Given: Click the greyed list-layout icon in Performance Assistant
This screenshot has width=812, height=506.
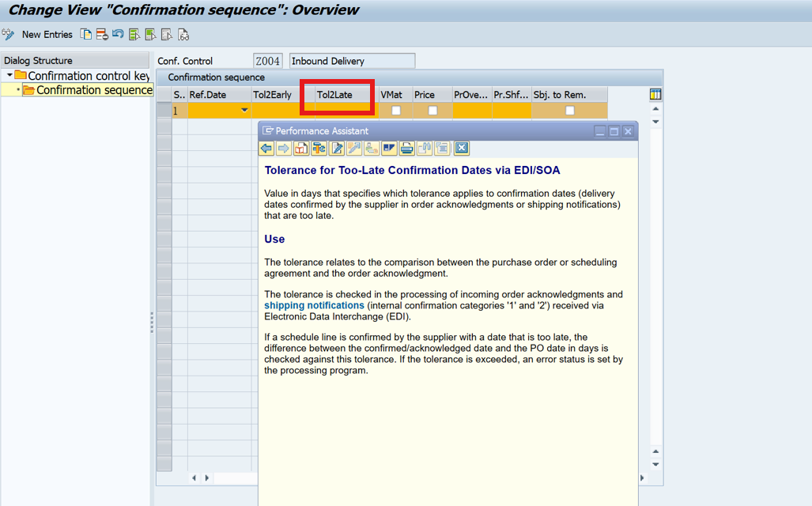Looking at the screenshot, I should click(442, 149).
